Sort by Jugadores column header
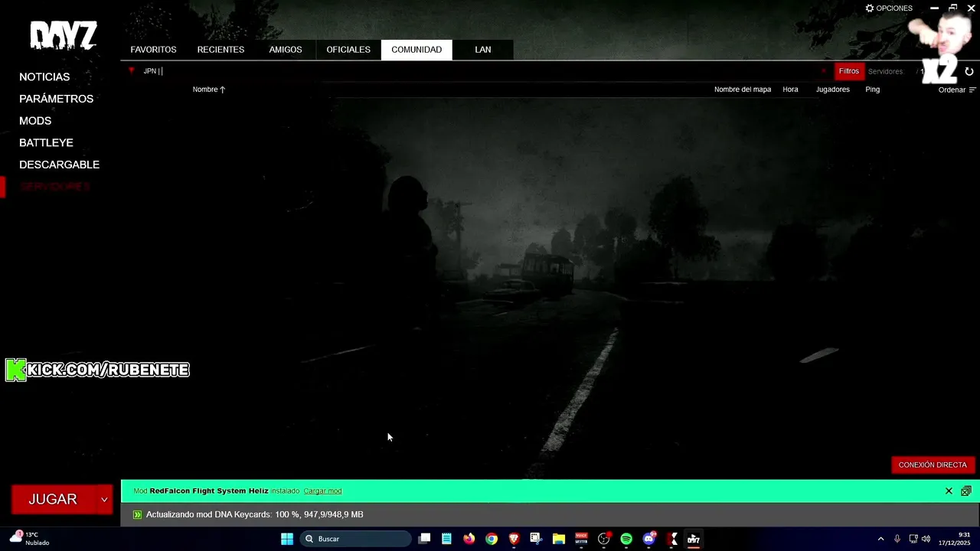980x551 pixels. pyautogui.click(x=833, y=90)
